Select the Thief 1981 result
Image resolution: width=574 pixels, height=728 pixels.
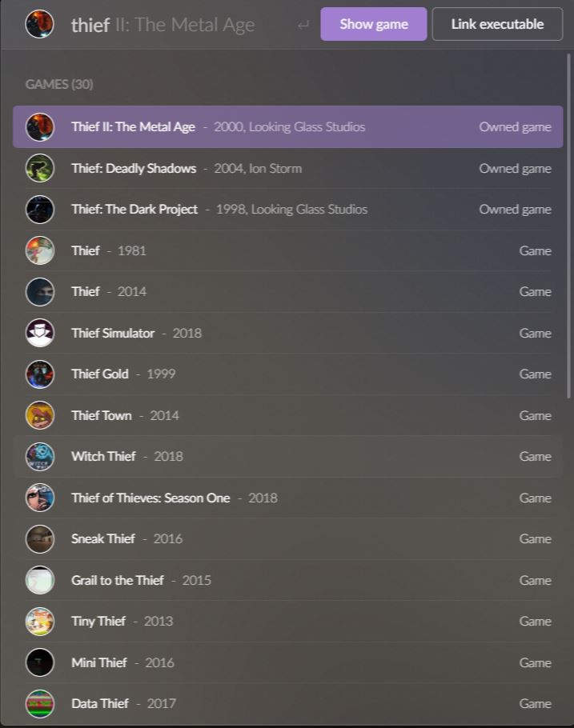click(x=287, y=250)
